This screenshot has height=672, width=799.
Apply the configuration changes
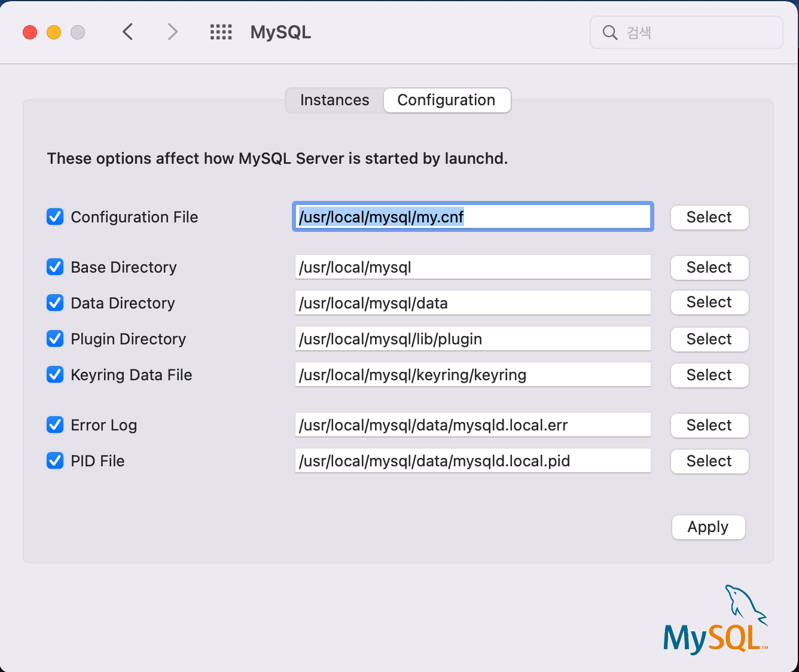pyautogui.click(x=708, y=527)
